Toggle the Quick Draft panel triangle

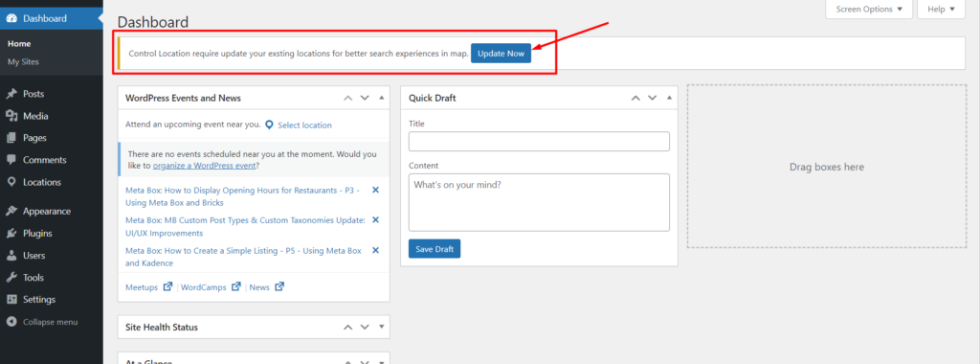click(x=669, y=99)
